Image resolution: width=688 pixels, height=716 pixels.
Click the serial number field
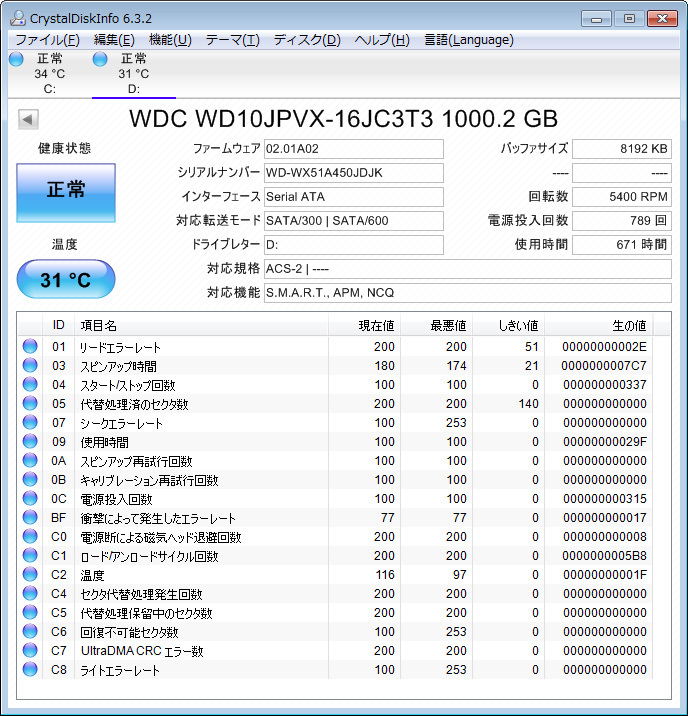pos(353,173)
